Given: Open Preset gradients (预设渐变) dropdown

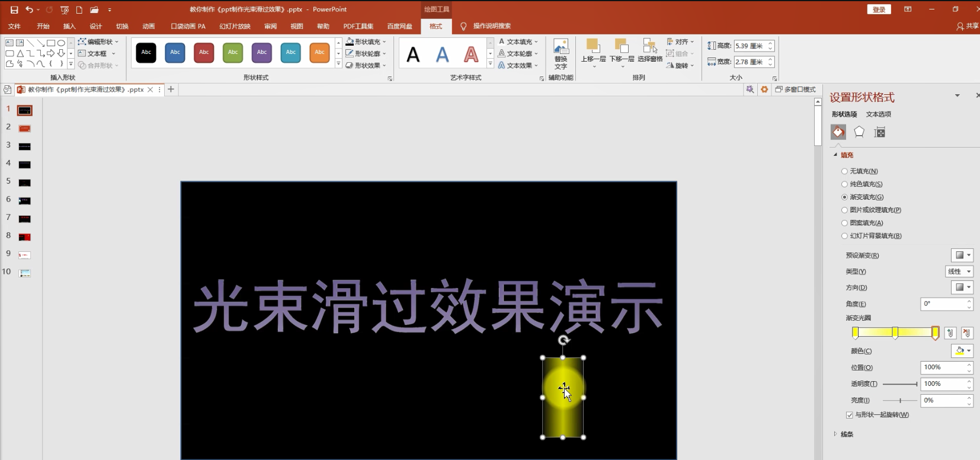Looking at the screenshot, I should 962,255.
